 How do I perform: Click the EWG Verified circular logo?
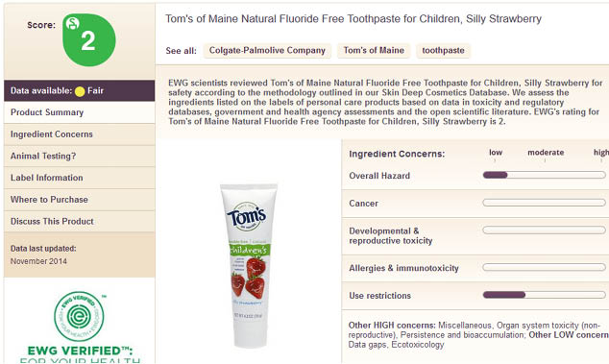click(x=79, y=316)
